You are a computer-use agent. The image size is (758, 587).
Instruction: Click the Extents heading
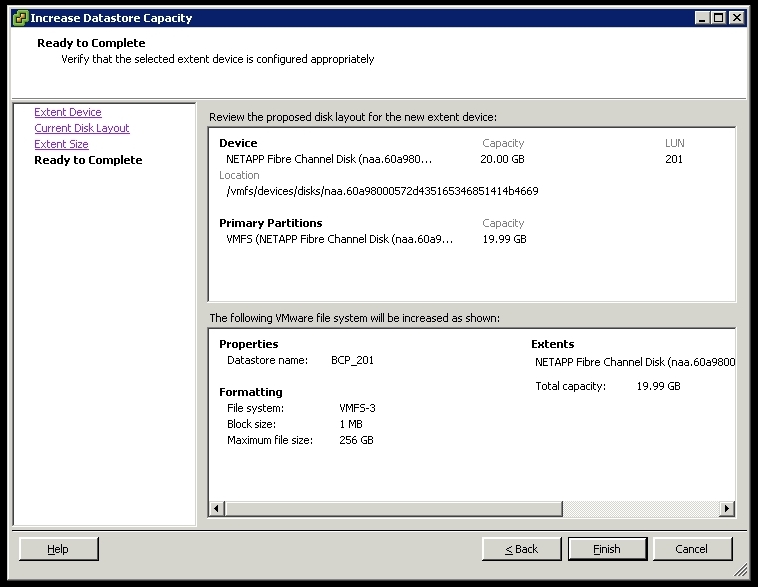coord(553,344)
